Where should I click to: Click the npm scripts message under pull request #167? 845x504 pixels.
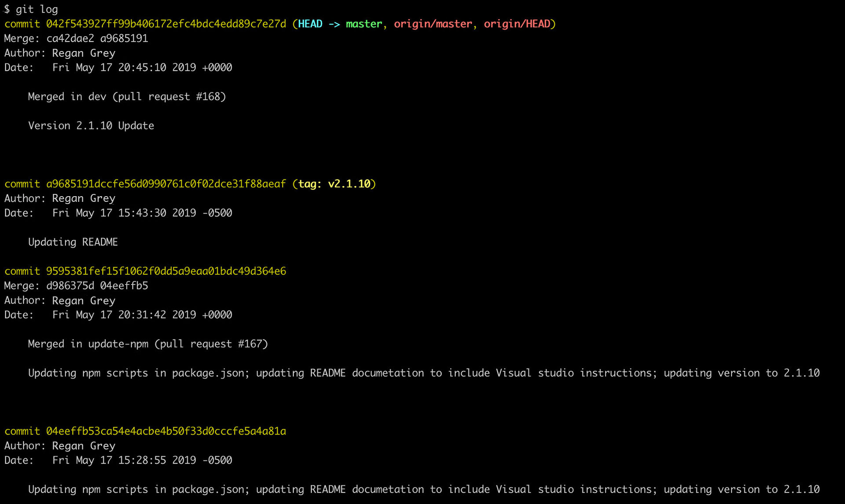pos(424,373)
